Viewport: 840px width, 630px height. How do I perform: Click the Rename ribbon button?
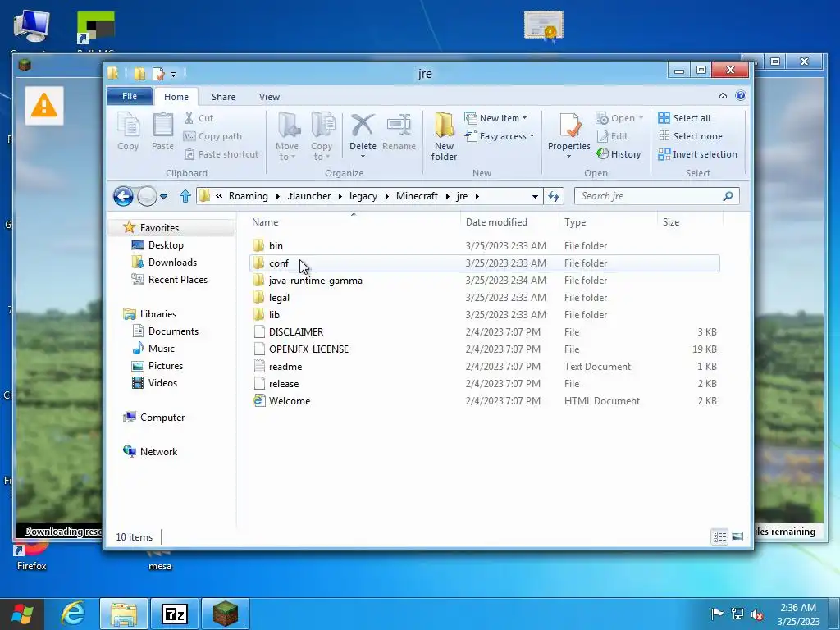(x=399, y=132)
